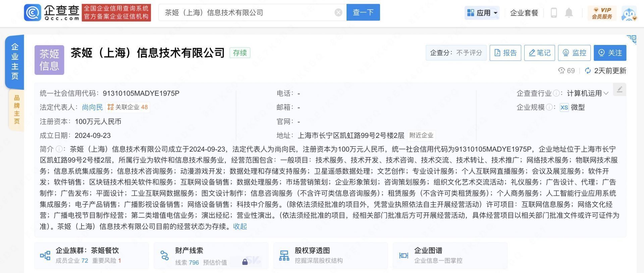Viewport: 644px width, 273px height.
Task: Click the 存续 status tag
Action: click(x=240, y=53)
